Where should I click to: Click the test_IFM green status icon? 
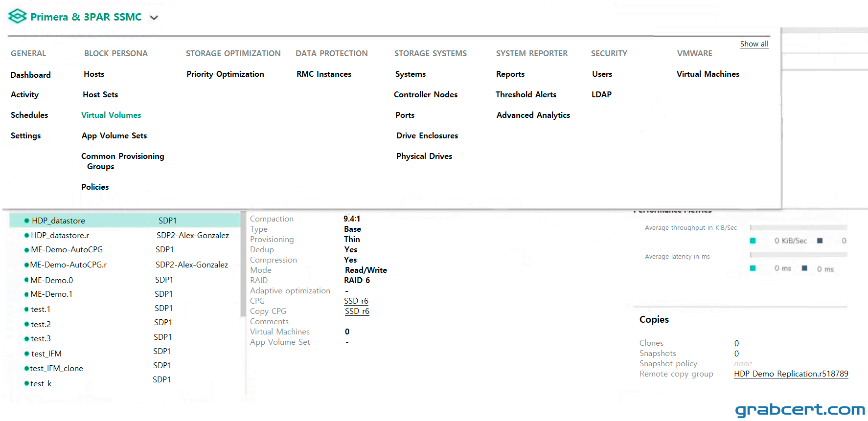click(27, 354)
